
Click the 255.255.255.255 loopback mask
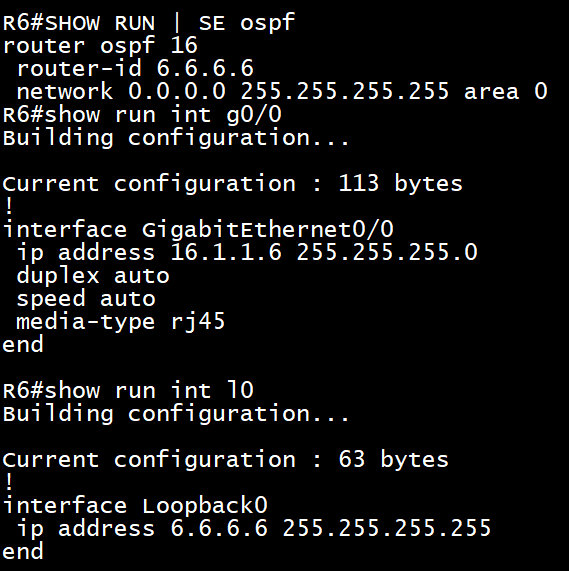[387, 528]
